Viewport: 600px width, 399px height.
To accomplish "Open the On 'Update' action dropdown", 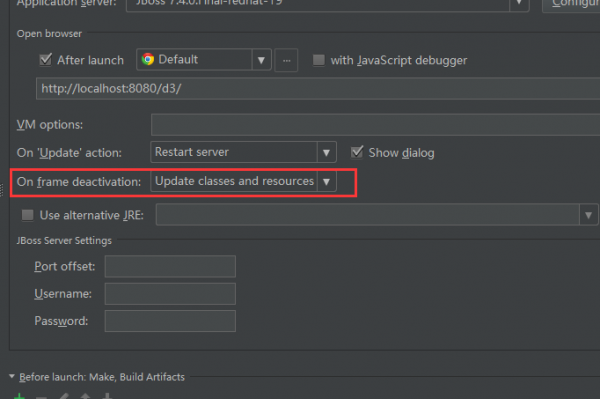I will pyautogui.click(x=326, y=153).
